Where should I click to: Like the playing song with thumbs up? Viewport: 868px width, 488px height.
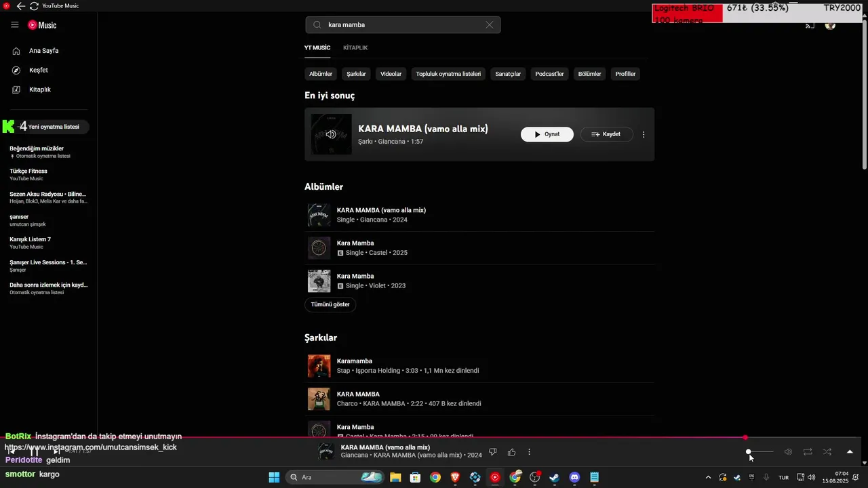click(511, 452)
